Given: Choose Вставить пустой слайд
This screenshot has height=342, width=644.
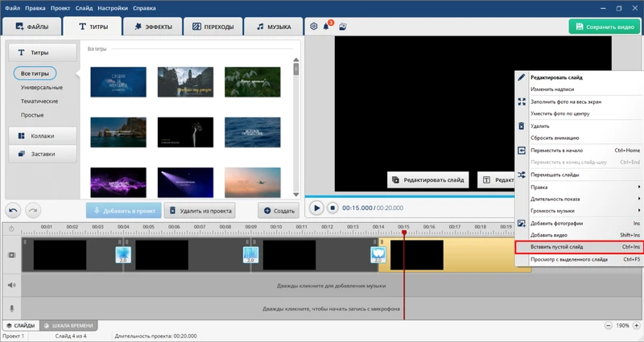Looking at the screenshot, I should click(x=579, y=247).
